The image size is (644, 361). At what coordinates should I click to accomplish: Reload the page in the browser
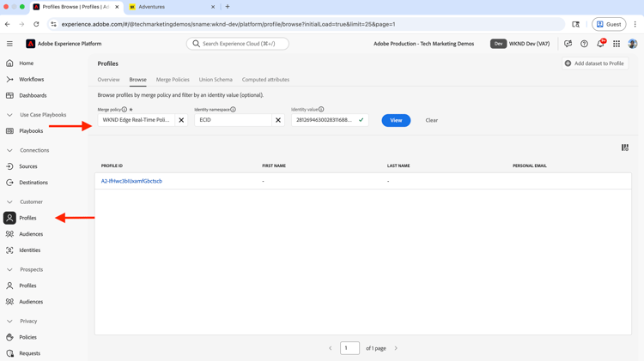pos(36,24)
